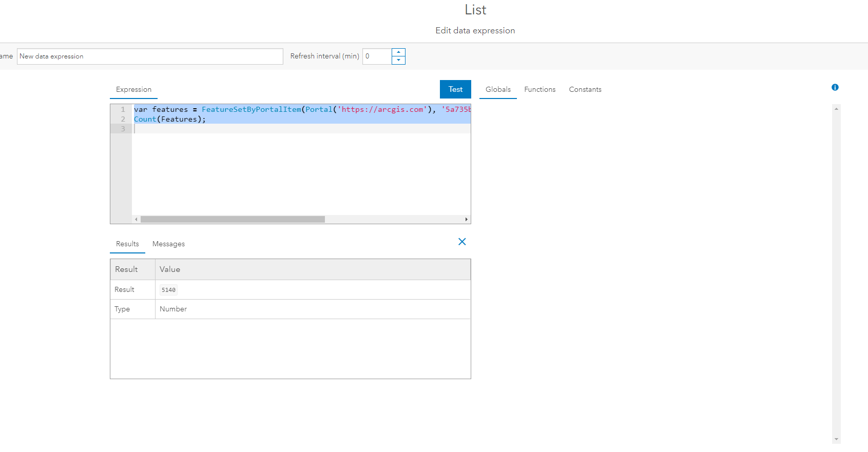Click the right panel scroll-down arrow
868x452 pixels.
tap(837, 439)
